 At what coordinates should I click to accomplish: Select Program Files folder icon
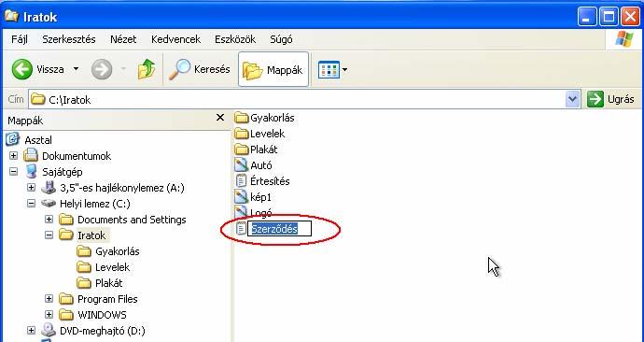66,299
